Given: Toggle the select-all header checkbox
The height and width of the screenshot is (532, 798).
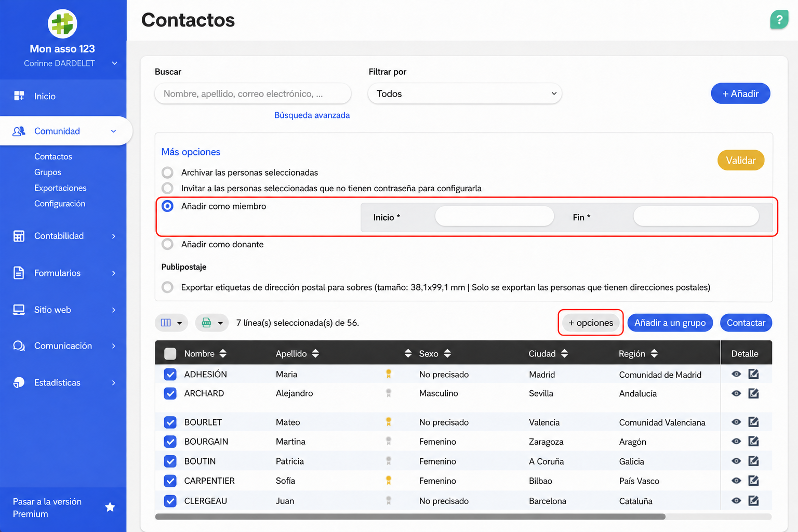Looking at the screenshot, I should 170,354.
